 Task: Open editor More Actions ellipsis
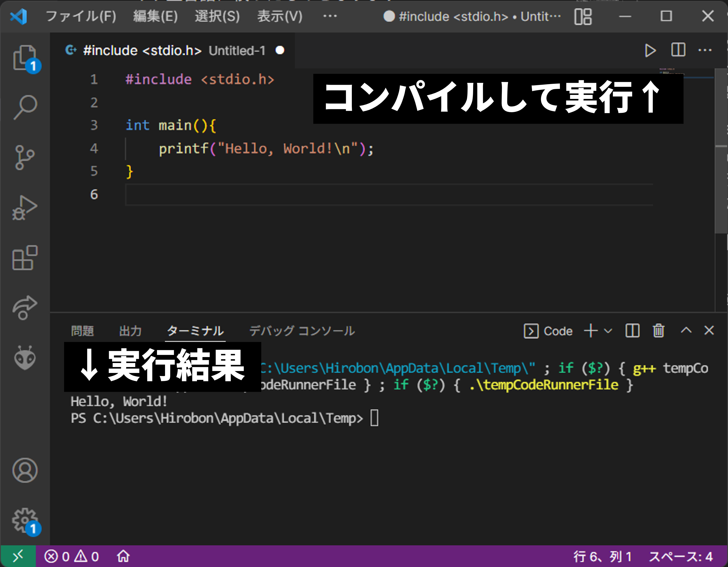(705, 50)
